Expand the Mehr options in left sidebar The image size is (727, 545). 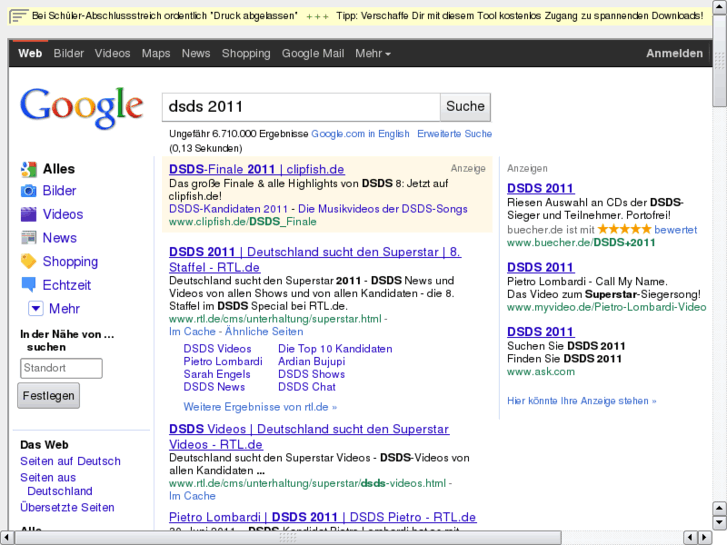pyautogui.click(x=36, y=309)
